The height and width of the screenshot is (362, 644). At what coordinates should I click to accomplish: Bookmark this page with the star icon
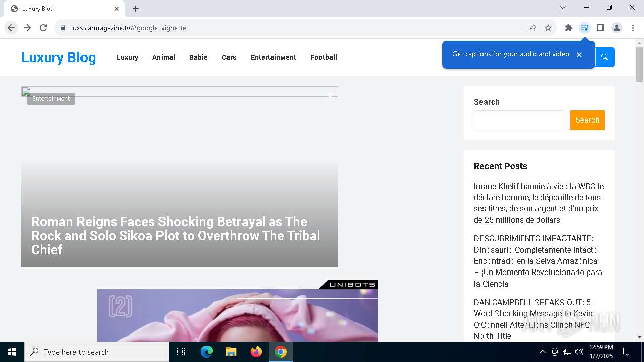pyautogui.click(x=548, y=28)
